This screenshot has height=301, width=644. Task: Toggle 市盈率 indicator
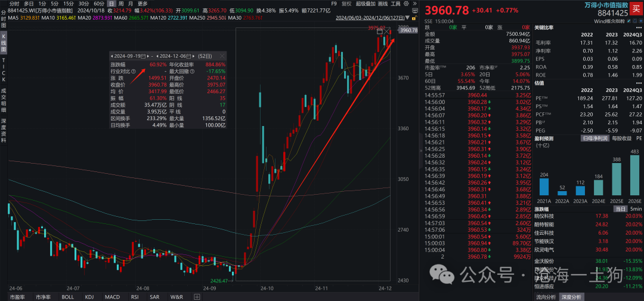(x=17, y=296)
